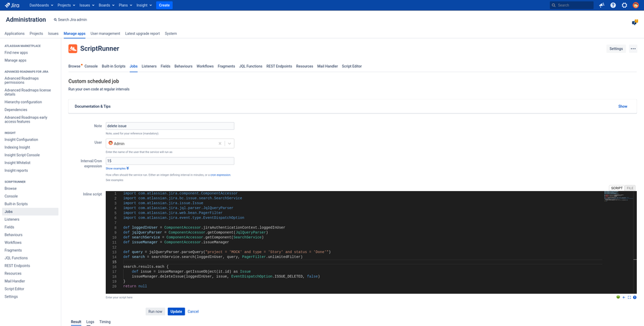Click the editor help icon below script

634,297
